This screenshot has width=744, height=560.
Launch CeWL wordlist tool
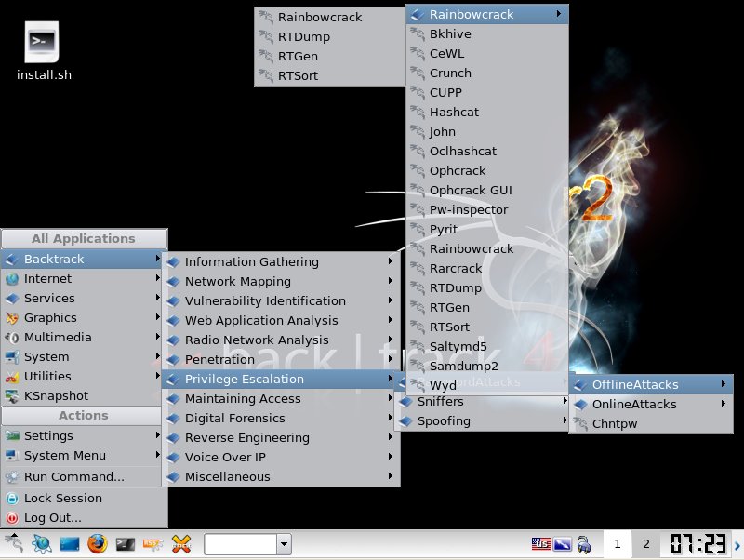coord(487,54)
